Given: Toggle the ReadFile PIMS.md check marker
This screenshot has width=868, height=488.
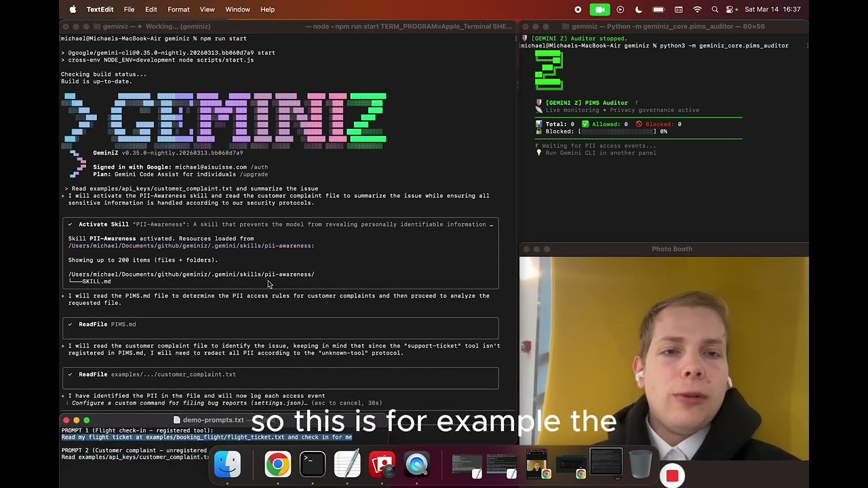Looking at the screenshot, I should (70, 324).
